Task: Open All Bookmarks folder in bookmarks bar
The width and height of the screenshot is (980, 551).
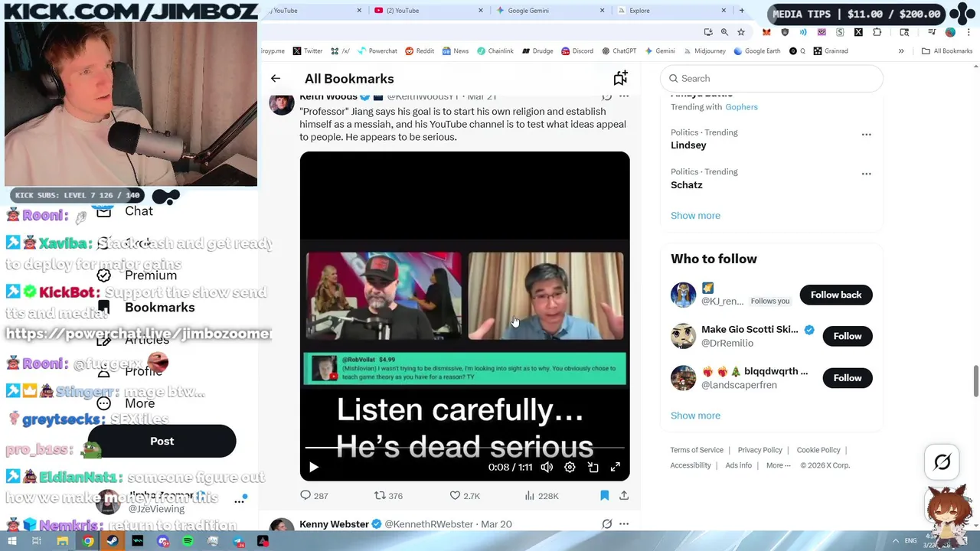Action: point(947,51)
